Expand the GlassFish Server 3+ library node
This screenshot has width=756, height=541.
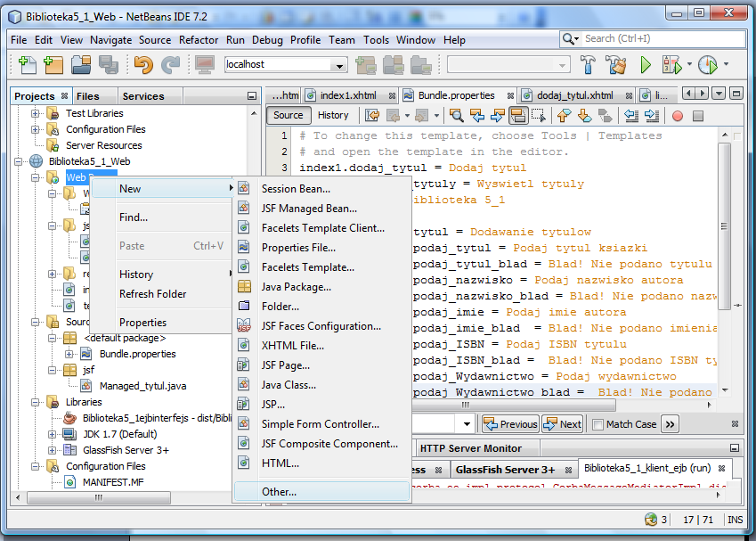coord(52,450)
